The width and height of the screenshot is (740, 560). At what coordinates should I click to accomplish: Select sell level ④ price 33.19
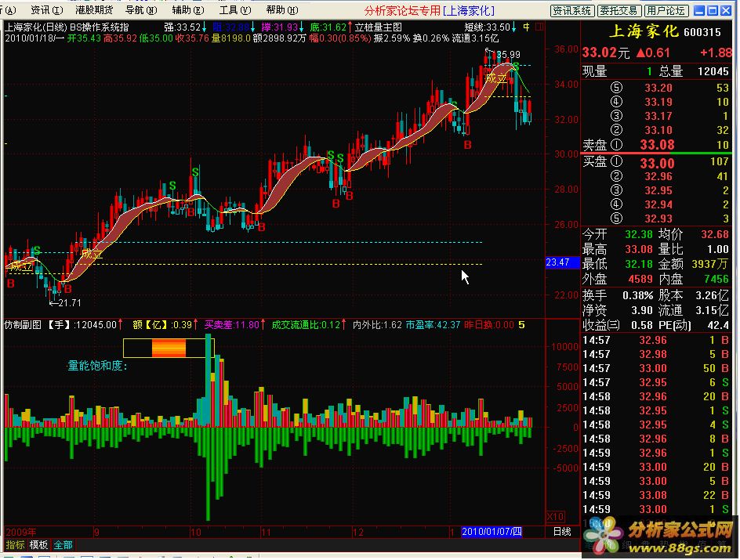click(658, 103)
